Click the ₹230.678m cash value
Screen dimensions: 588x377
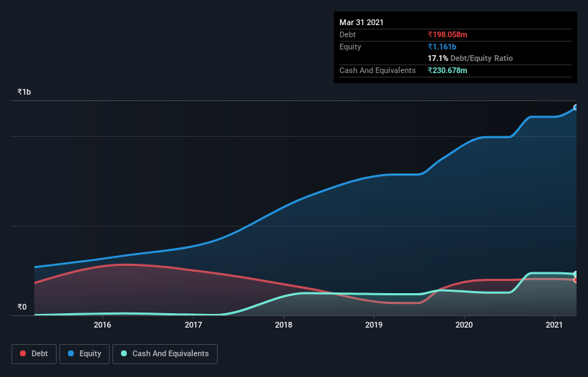448,70
